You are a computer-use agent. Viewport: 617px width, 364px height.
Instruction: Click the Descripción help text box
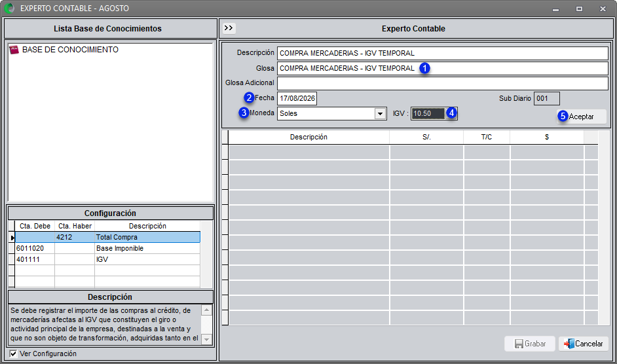[x=105, y=325]
